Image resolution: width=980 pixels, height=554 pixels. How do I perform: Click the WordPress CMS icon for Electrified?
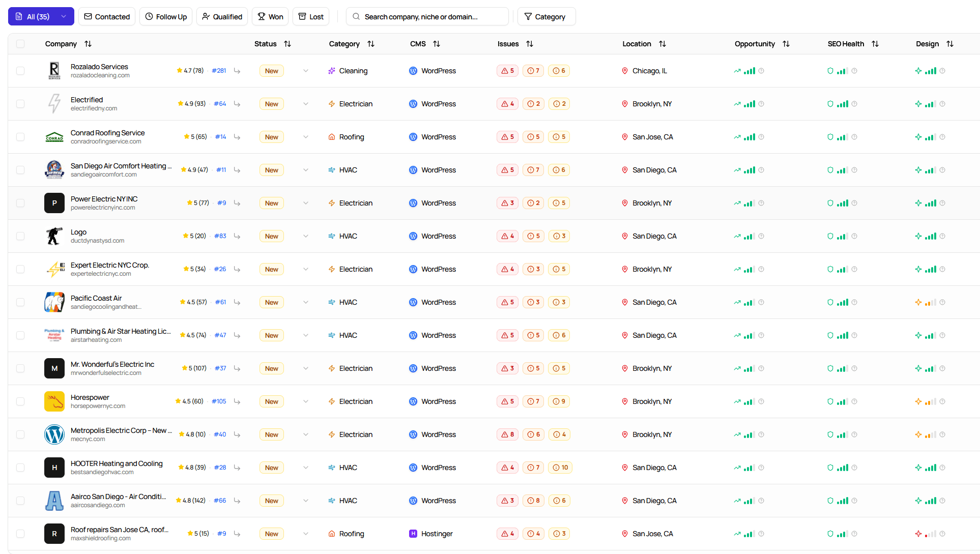413,103
